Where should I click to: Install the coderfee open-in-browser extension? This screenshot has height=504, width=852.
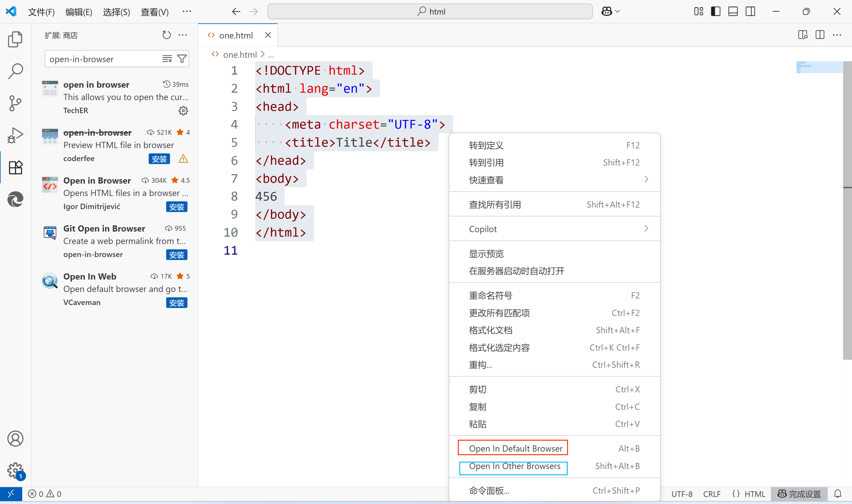click(159, 159)
